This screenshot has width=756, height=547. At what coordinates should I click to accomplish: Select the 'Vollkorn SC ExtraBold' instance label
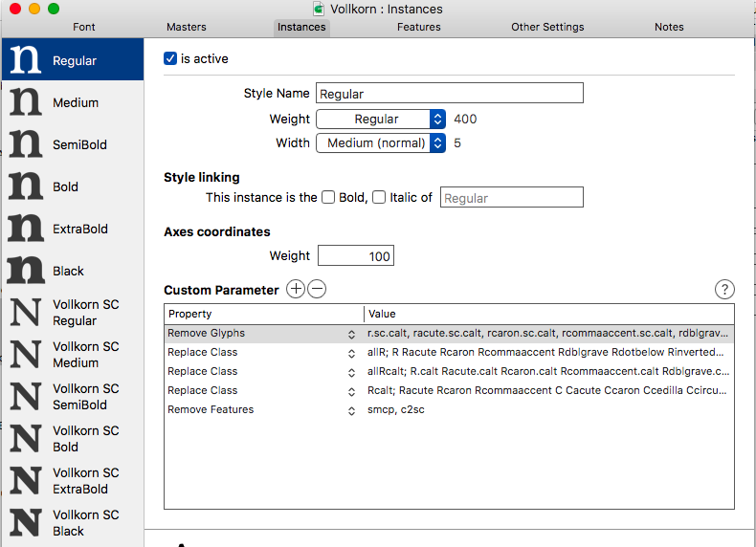point(86,481)
